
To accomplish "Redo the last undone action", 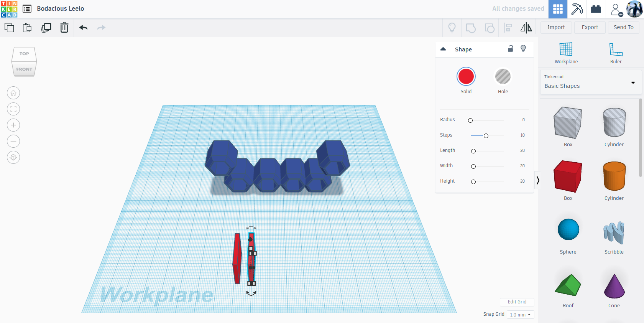I will tap(101, 28).
